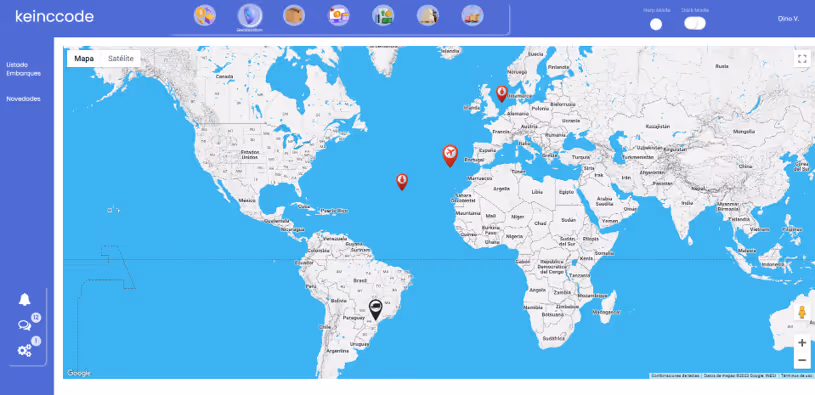Open the online payment screen icon
The height and width of the screenshot is (395, 815).
tap(338, 15)
